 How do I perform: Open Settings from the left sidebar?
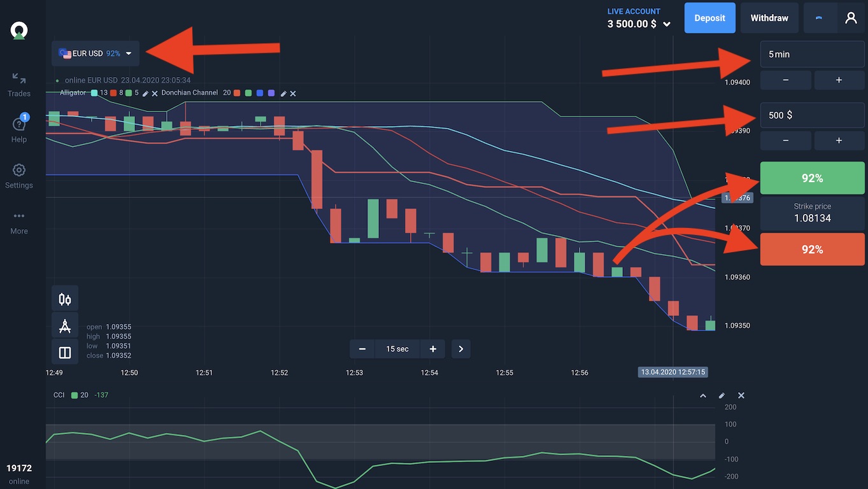tap(19, 176)
